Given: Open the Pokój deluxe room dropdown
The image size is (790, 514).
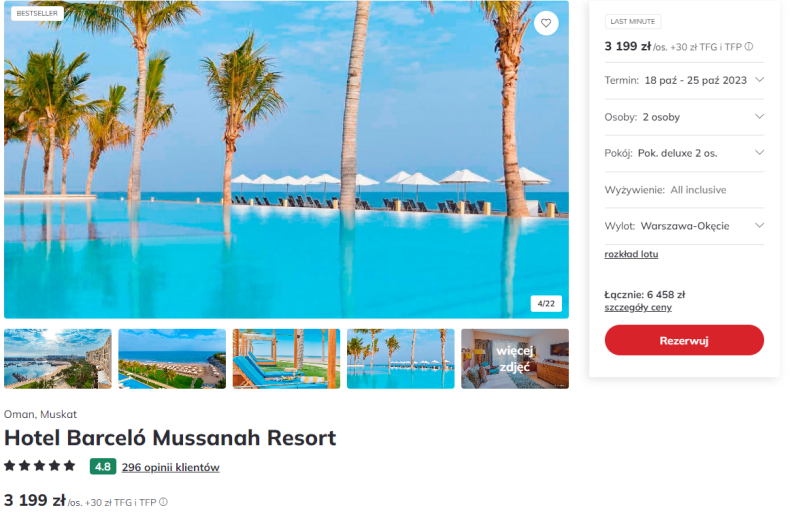Looking at the screenshot, I should point(684,153).
